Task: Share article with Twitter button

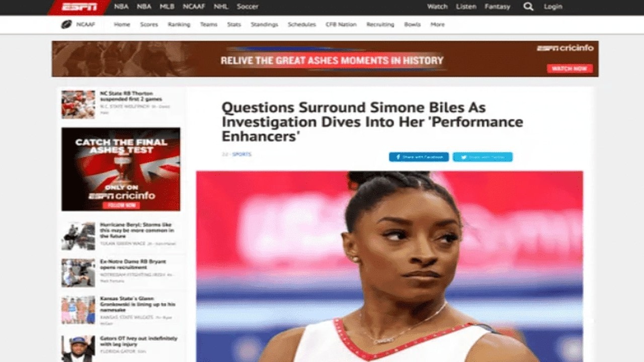Action: [x=482, y=157]
